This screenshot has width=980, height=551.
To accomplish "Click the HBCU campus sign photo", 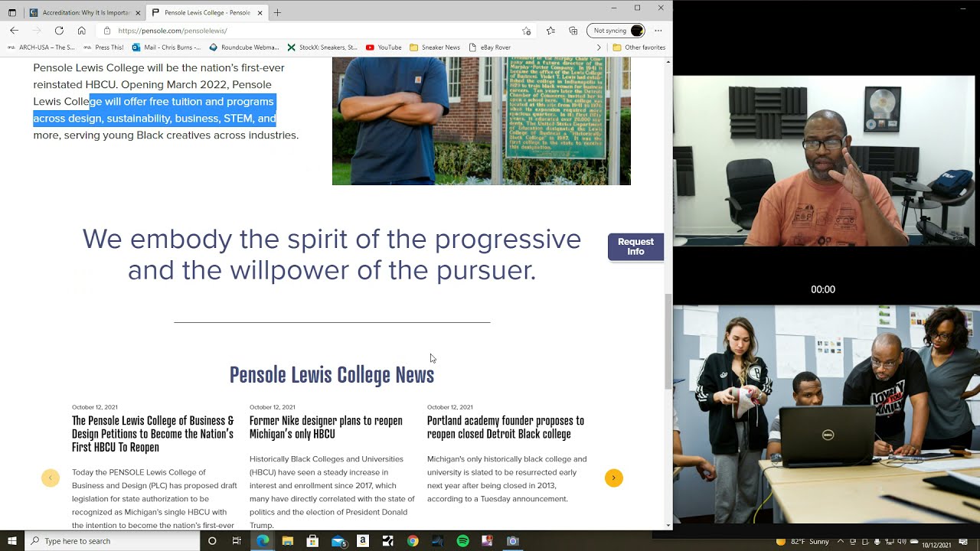I will coord(482,121).
